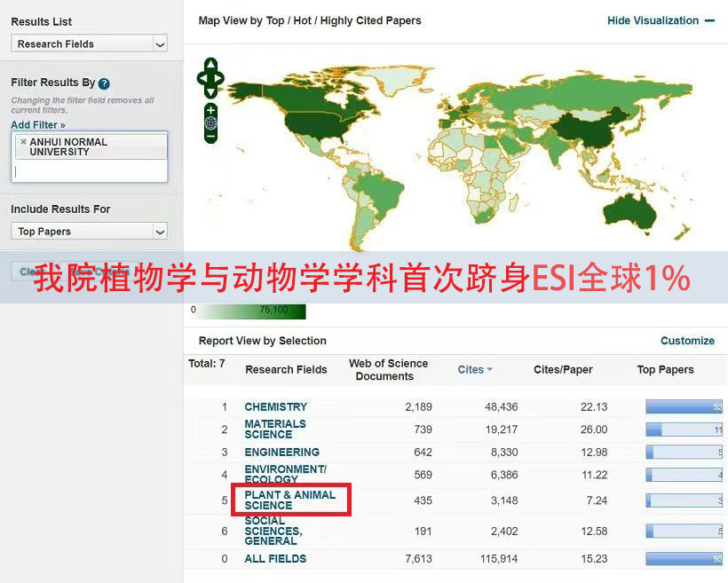Click inside the filter text input box

click(90, 171)
